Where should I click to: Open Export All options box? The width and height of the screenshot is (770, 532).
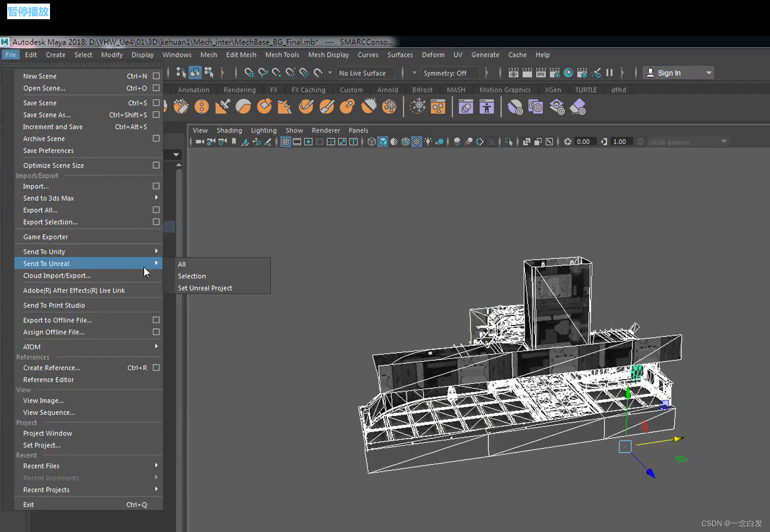click(156, 210)
